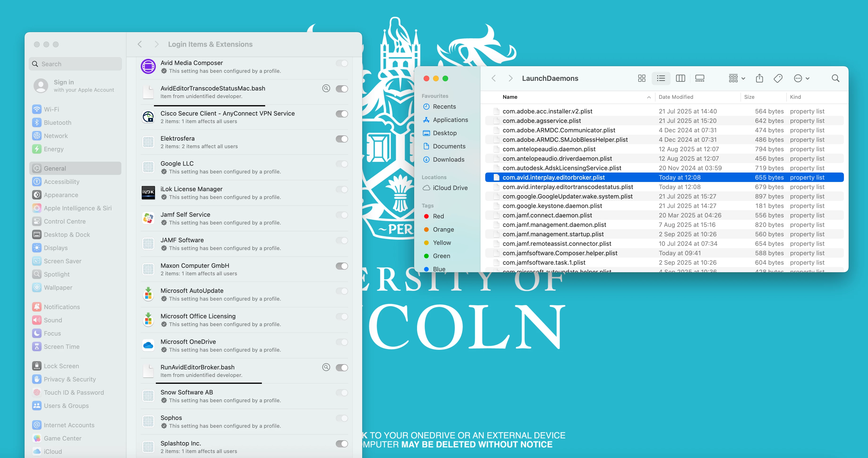Open Bluetooth settings
The height and width of the screenshot is (458, 868).
coord(76,122)
